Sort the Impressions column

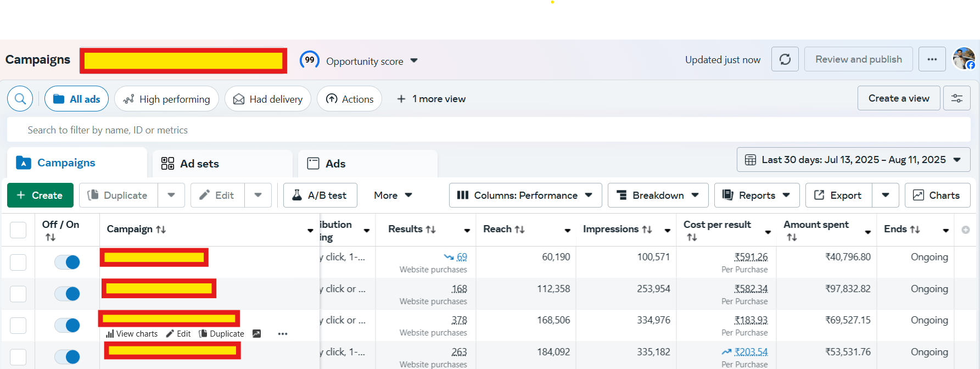(x=647, y=230)
